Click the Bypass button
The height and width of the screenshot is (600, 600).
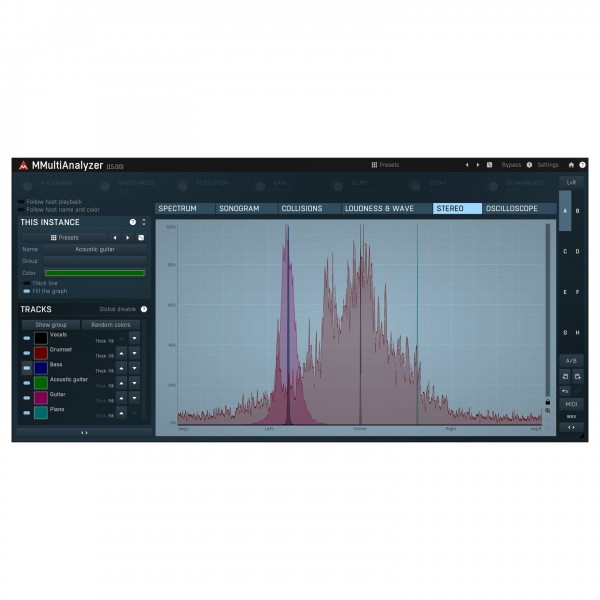[511, 165]
